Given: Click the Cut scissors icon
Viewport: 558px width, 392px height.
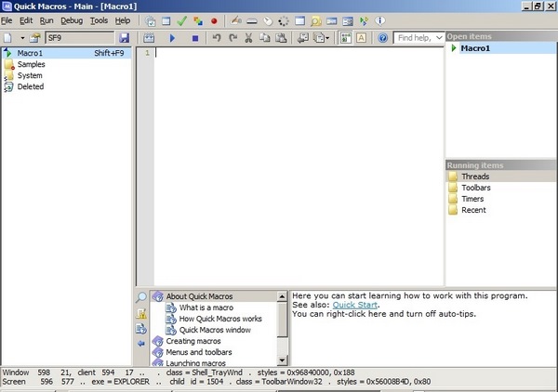Looking at the screenshot, I should coord(248,38).
